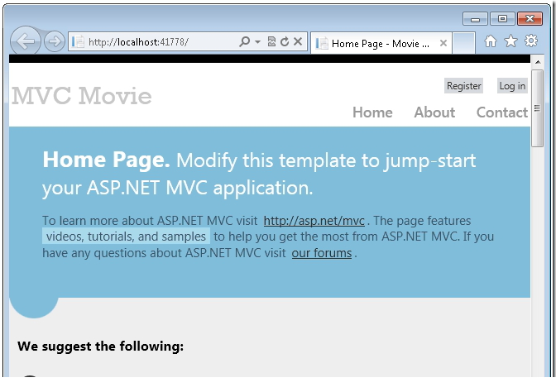Click the Home Page. heading text

pos(107,160)
